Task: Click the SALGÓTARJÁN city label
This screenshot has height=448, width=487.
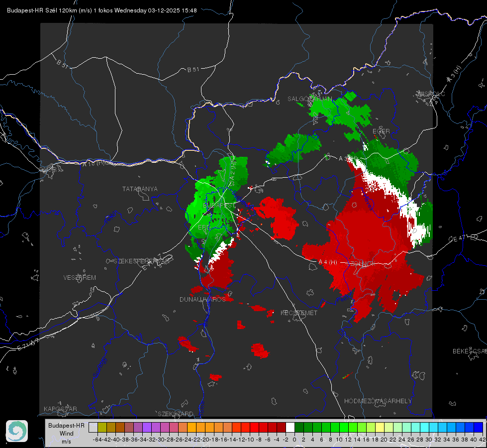Action: pyautogui.click(x=309, y=99)
